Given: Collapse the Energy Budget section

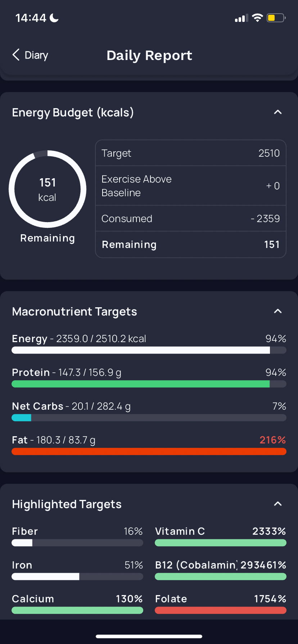Looking at the screenshot, I should (277, 112).
